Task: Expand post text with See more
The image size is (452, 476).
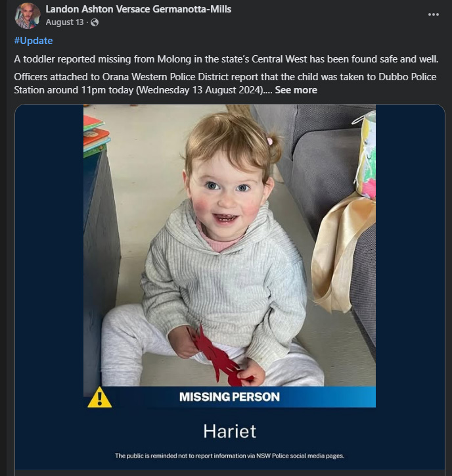Action: click(x=296, y=90)
